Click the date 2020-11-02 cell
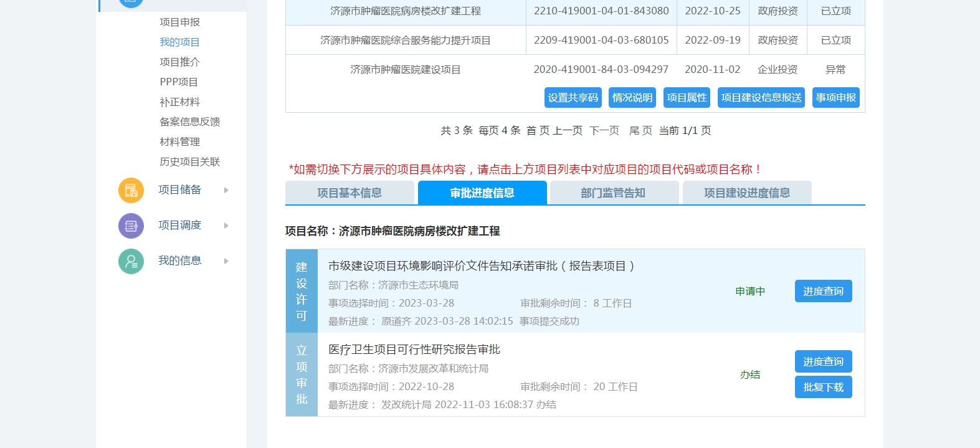The height and width of the screenshot is (448, 980). pos(713,70)
